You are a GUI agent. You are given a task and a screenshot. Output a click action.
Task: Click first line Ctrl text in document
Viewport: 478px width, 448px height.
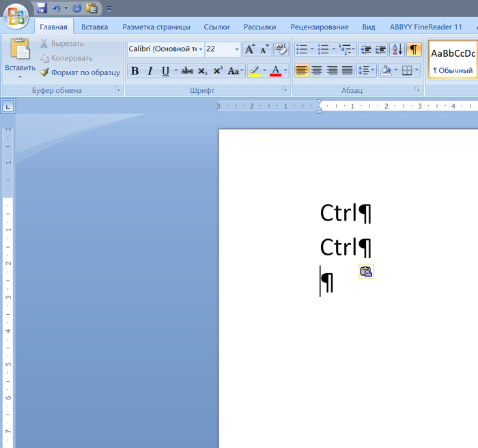coord(338,213)
